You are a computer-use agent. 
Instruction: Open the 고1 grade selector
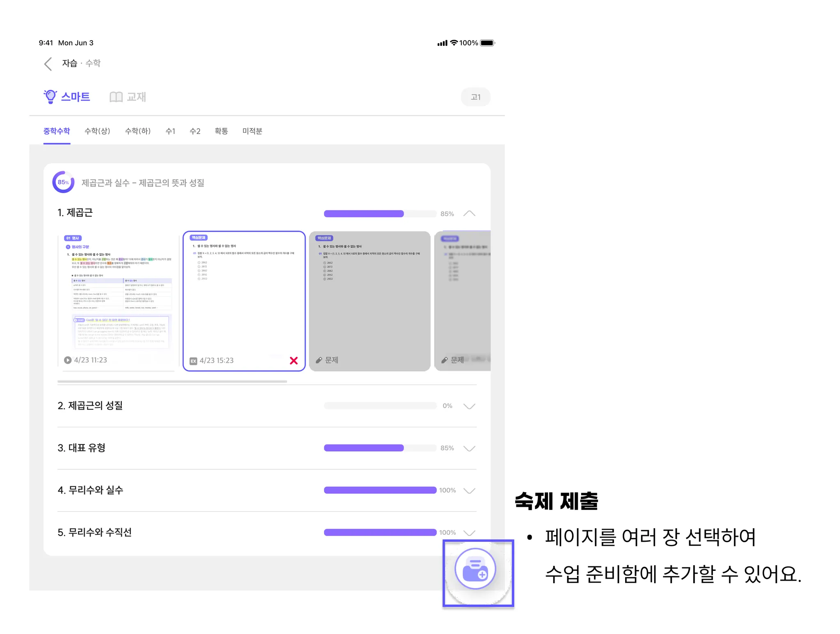[x=475, y=97]
